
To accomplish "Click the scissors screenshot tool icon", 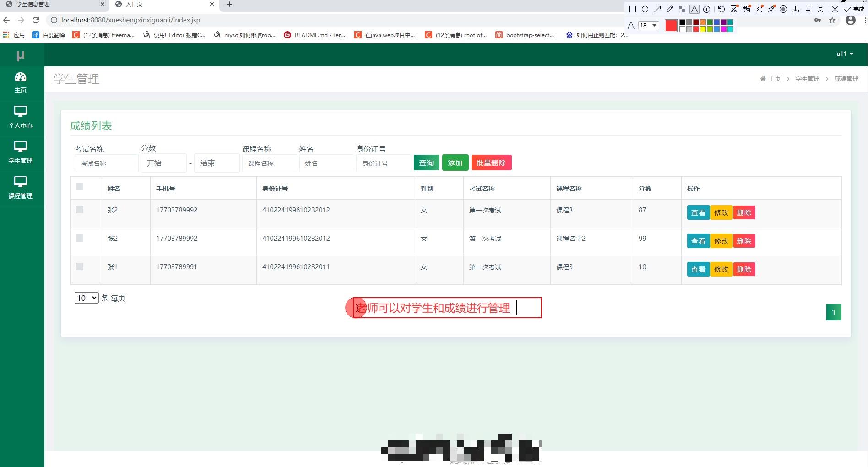I will tap(734, 9).
